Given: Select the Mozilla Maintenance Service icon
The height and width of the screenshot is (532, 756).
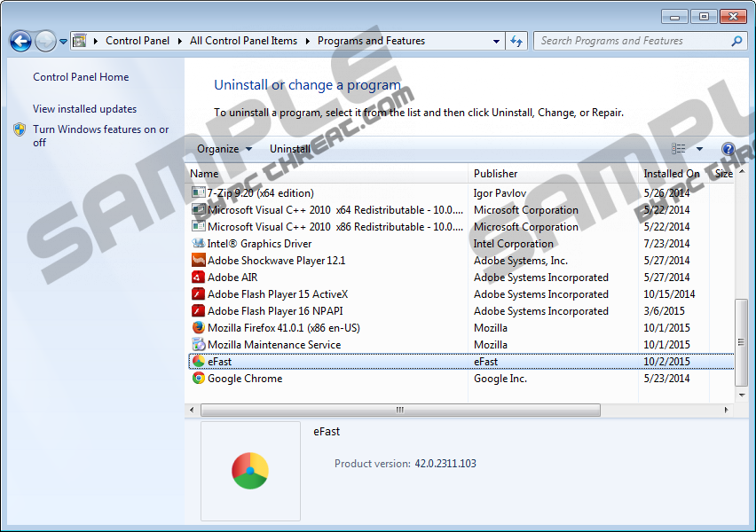Looking at the screenshot, I should coord(199,345).
